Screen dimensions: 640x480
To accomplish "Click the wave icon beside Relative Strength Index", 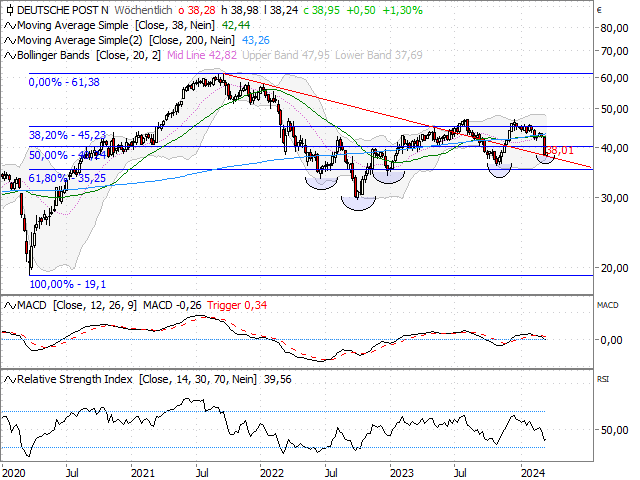I will [10, 380].
